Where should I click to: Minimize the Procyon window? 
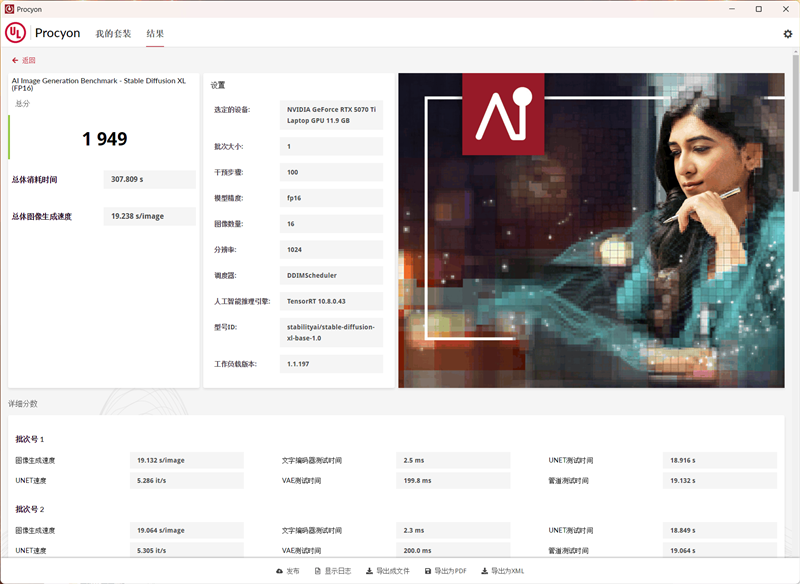pyautogui.click(x=732, y=9)
